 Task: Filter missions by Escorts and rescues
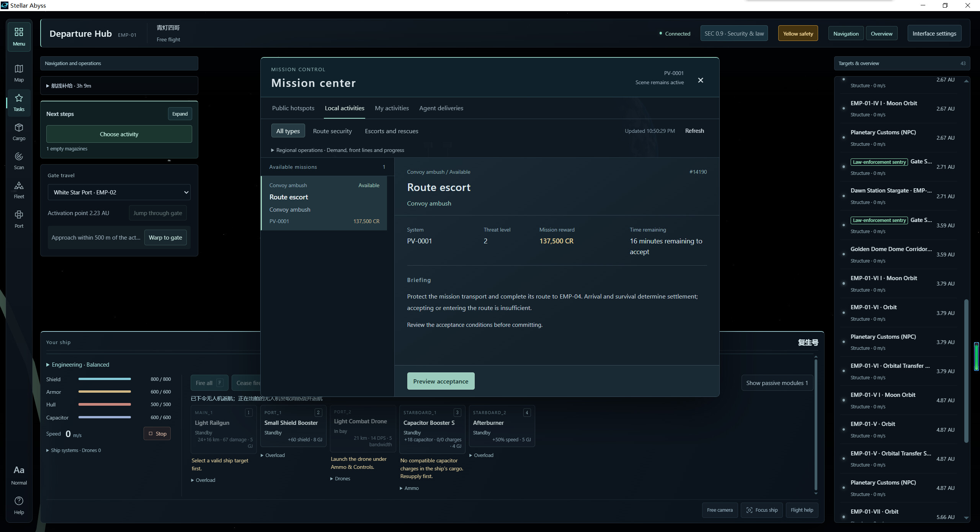[x=391, y=131]
